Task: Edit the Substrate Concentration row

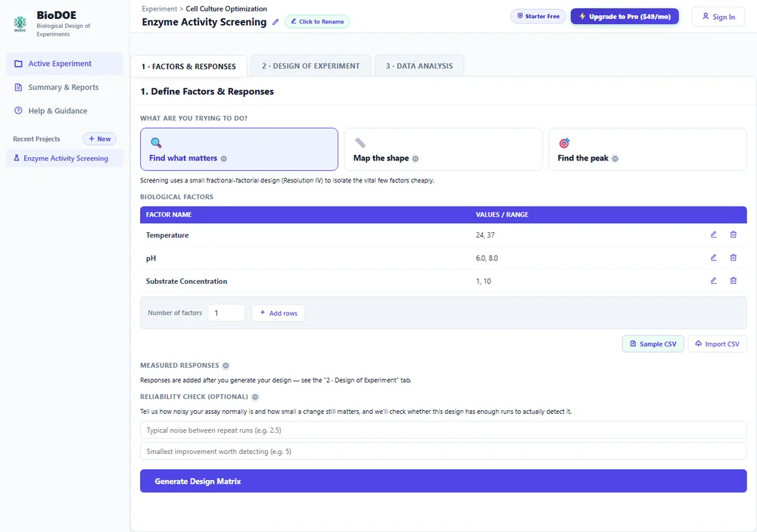Action: tap(713, 281)
